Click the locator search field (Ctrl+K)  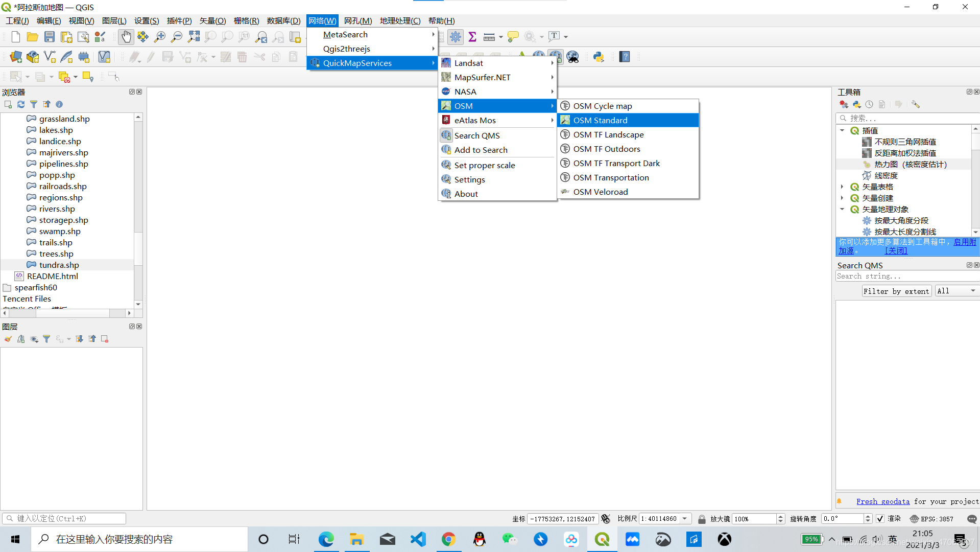coord(64,518)
